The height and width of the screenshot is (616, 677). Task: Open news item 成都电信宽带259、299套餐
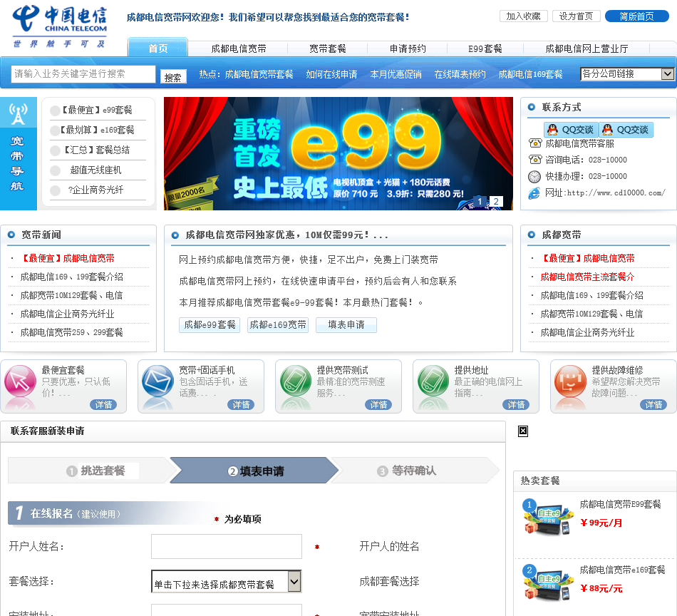tap(72, 332)
